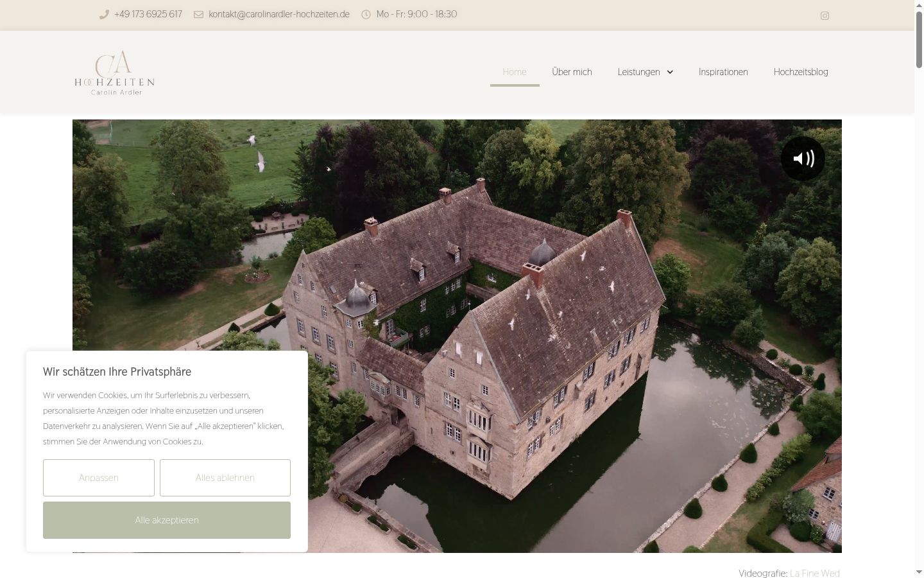Expand the Leistungen dropdown chevron
This screenshot has width=924, height=578.
pos(670,72)
